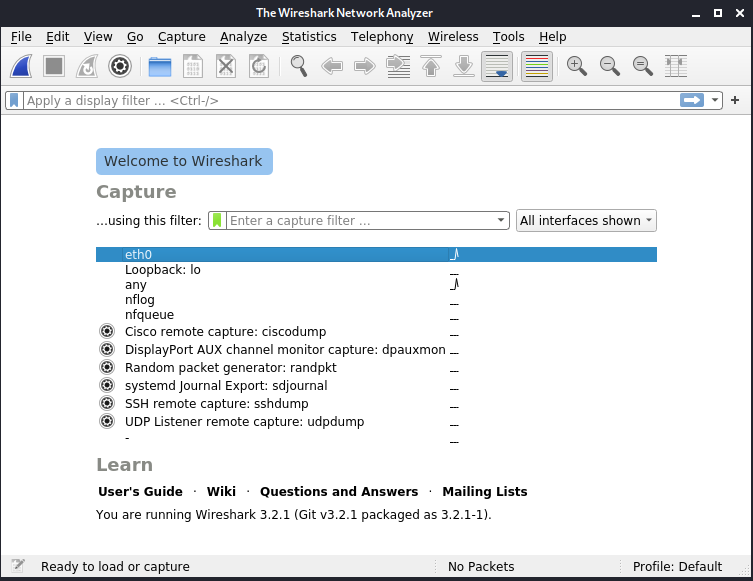Open the Mailing Lists link
This screenshot has width=753, height=581.
(x=484, y=492)
